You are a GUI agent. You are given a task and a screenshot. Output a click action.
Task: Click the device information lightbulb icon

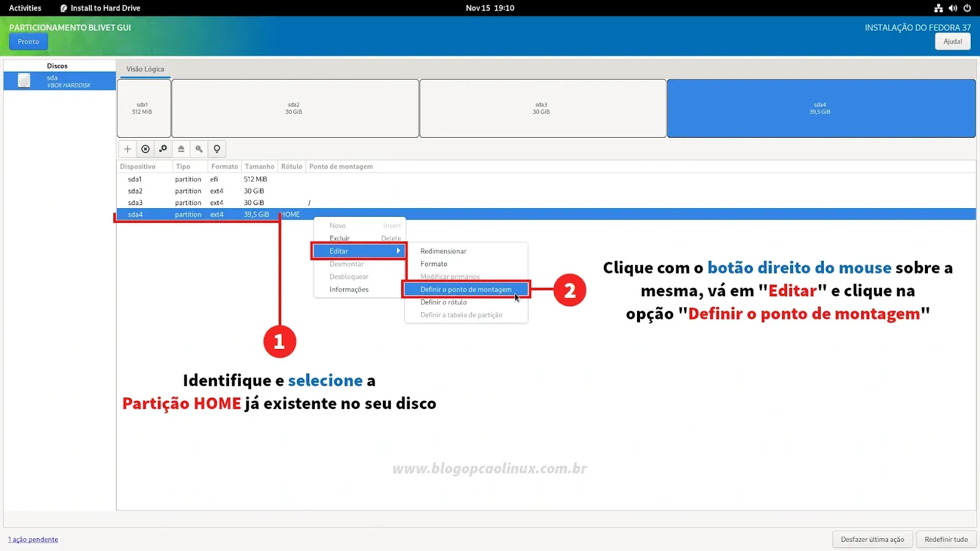click(x=217, y=149)
